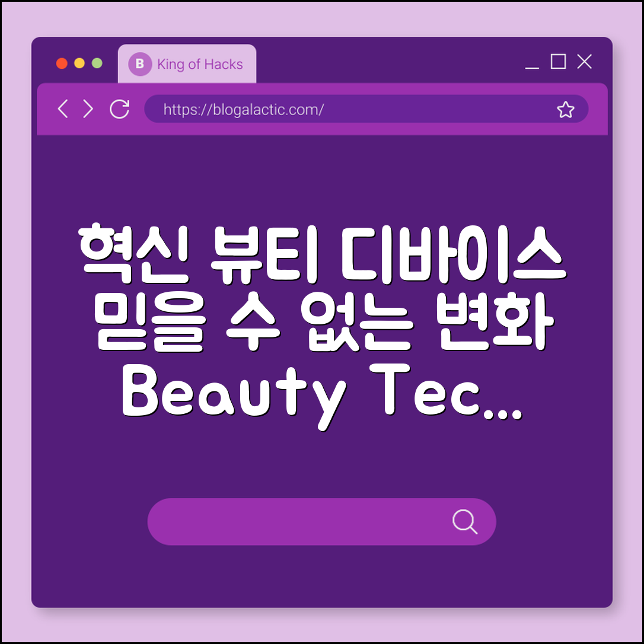Viewport: 644px width, 644px height.
Task: Click the rounded search pill control
Action: (322, 521)
